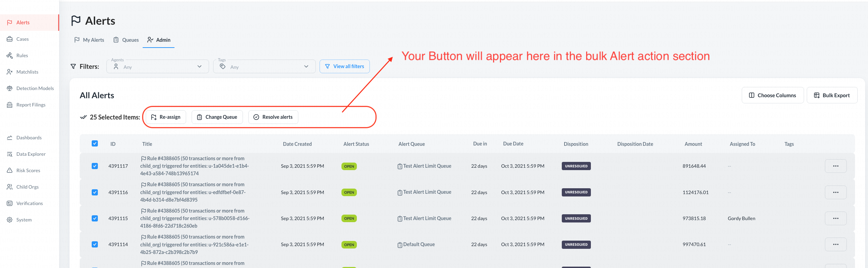Click the queue icon for alert 4391117

pyautogui.click(x=400, y=166)
